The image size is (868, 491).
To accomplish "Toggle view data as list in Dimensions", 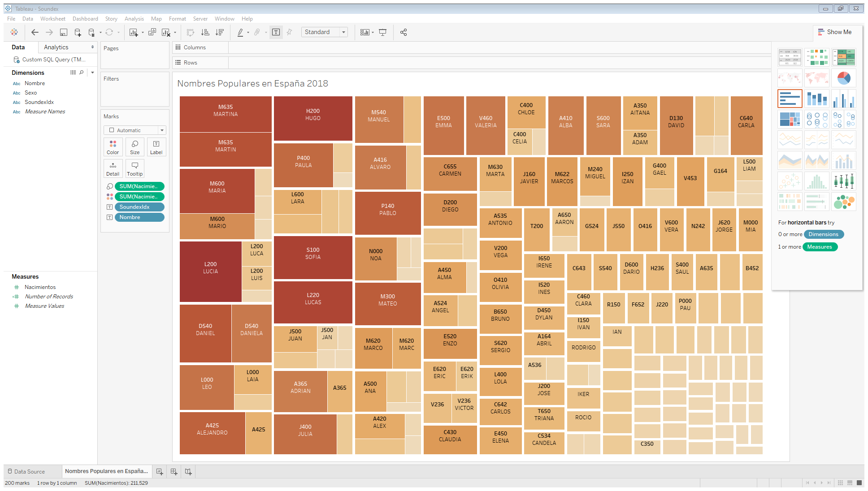I will [x=73, y=73].
